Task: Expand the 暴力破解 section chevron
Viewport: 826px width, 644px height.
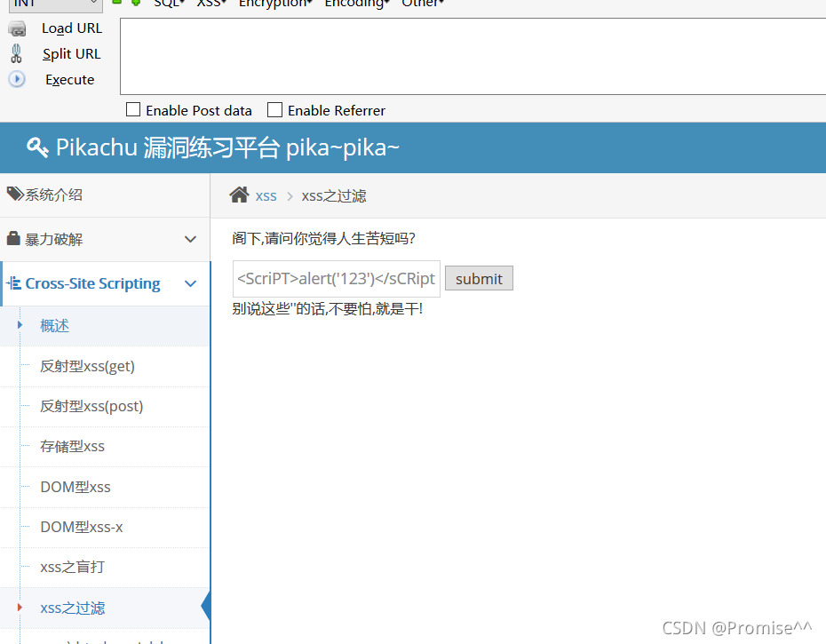Action: point(190,239)
